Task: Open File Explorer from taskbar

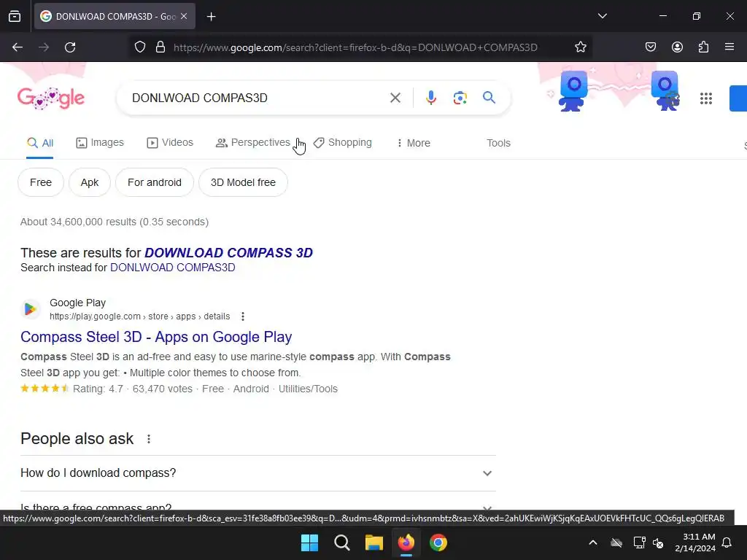Action: pyautogui.click(x=374, y=542)
